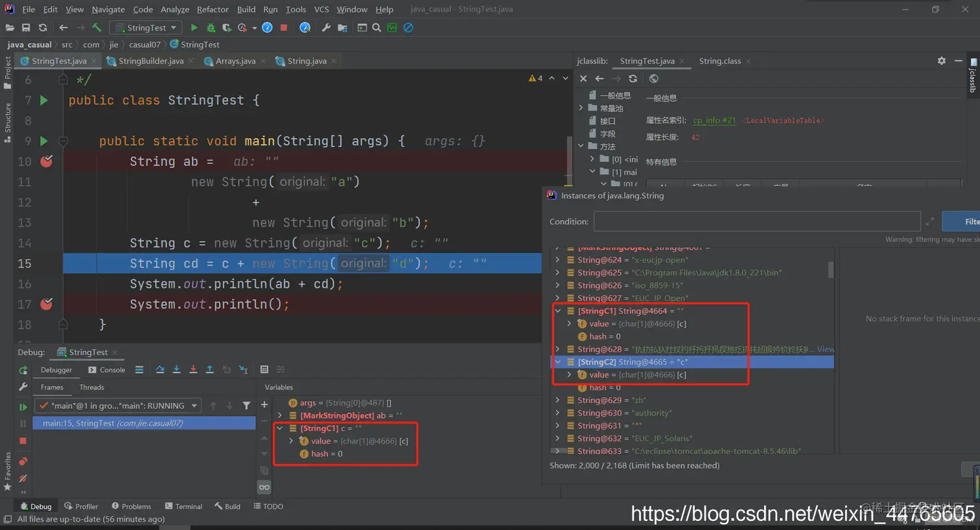Image resolution: width=980 pixels, height=530 pixels.
Task: Stop debugging with red square in Debug sidebar
Action: (23, 441)
